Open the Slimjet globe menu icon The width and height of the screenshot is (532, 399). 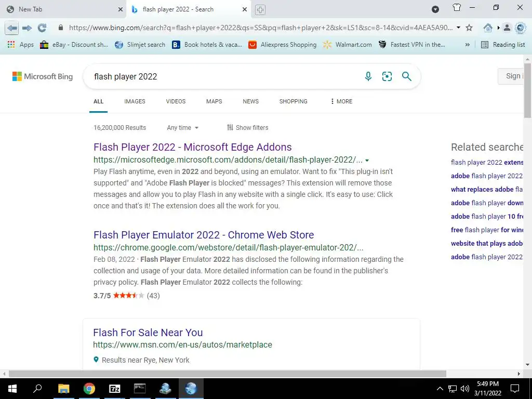point(520,28)
